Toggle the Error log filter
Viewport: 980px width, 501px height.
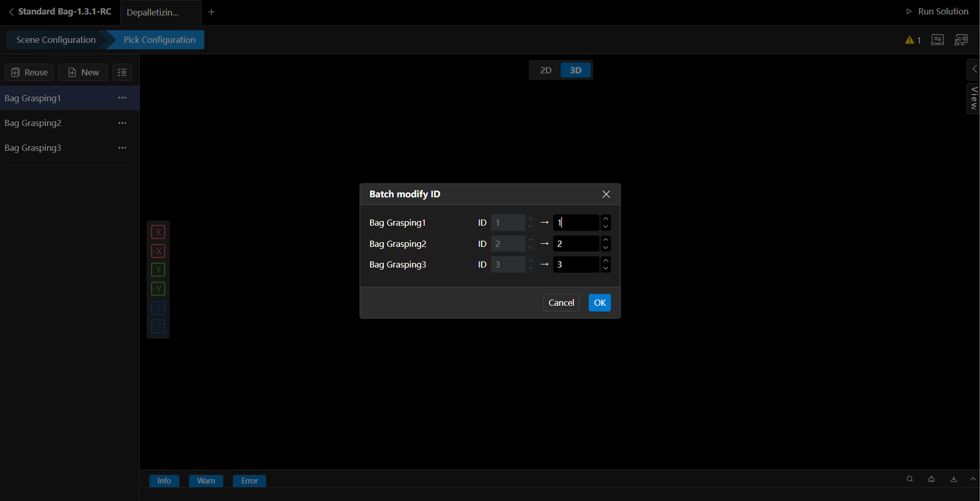249,480
